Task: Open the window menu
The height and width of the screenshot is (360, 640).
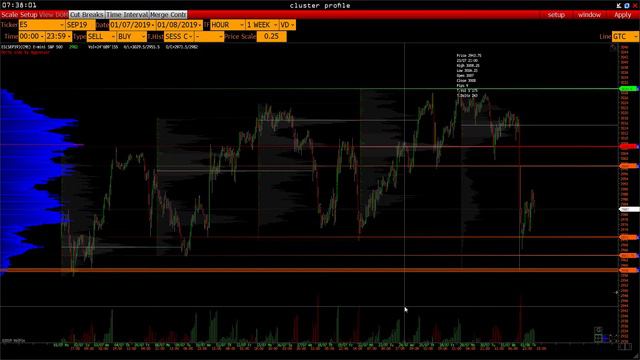Action: coord(589,15)
